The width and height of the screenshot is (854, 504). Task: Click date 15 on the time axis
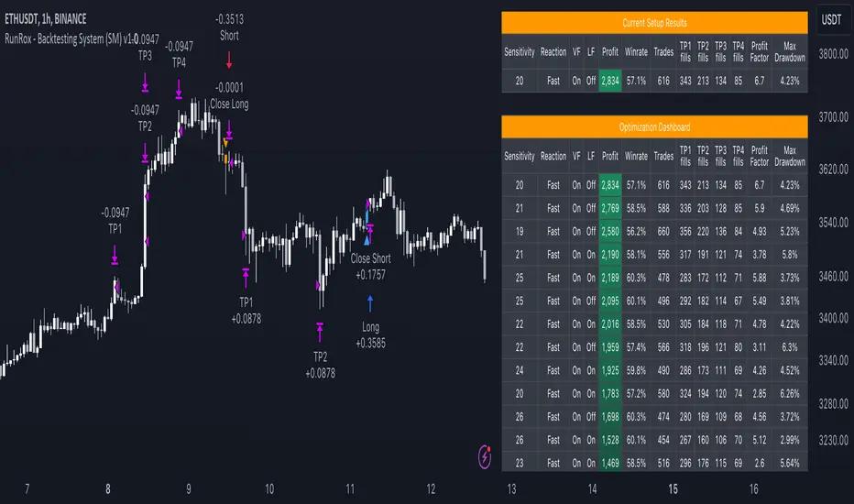673,488
